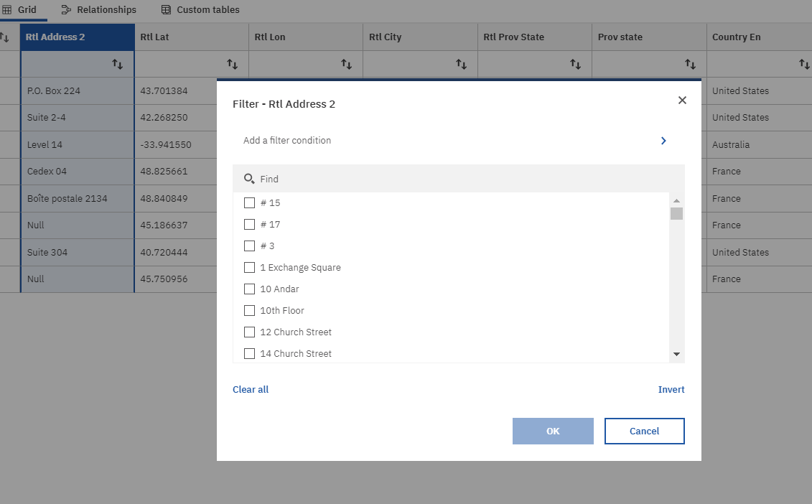
Task: Click the sort icon under Prov state
Action: coord(690,64)
